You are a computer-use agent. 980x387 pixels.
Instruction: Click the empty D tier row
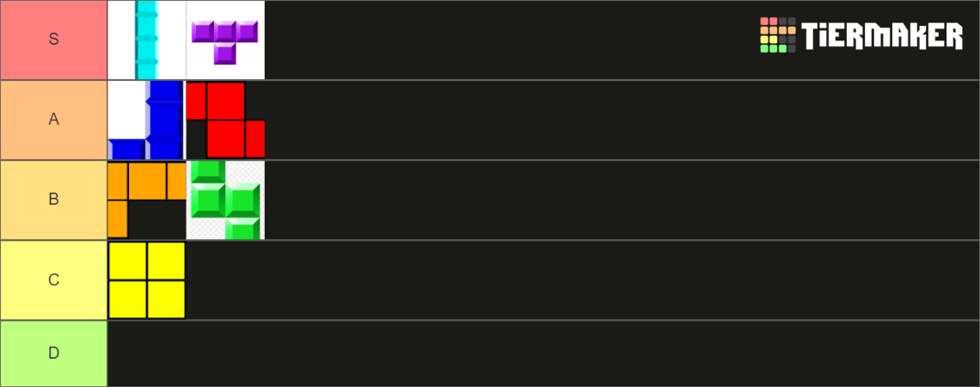tap(542, 353)
